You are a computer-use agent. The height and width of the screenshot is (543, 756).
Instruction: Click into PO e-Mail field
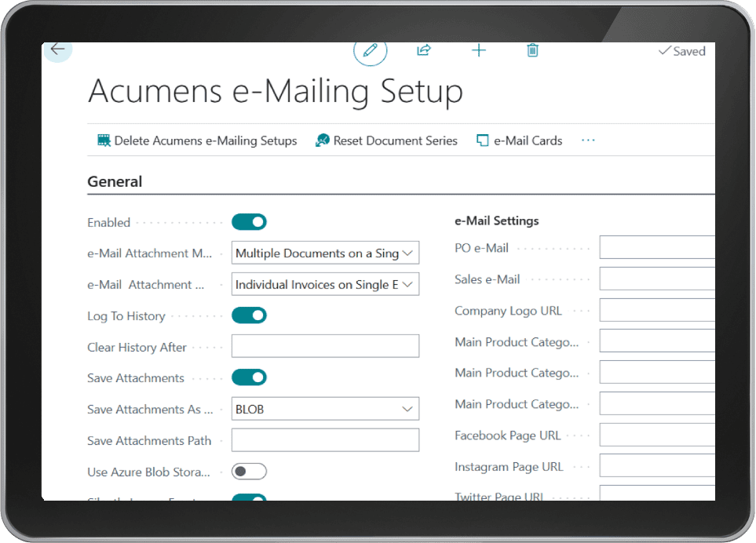pos(658,248)
